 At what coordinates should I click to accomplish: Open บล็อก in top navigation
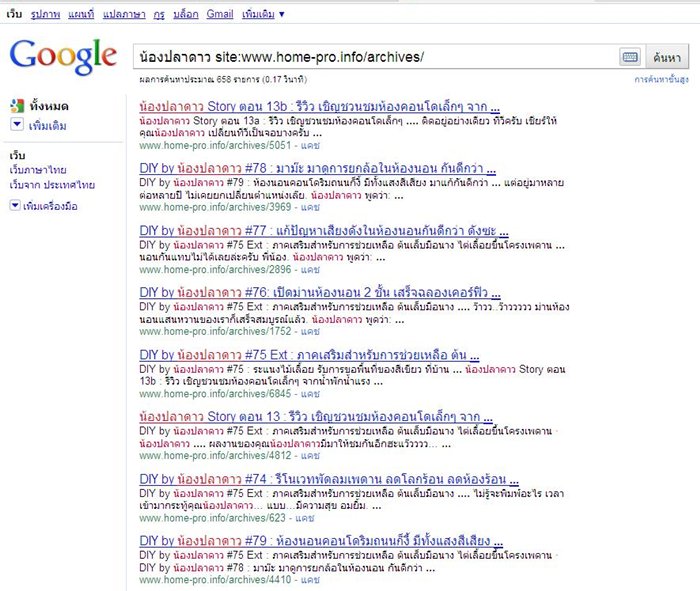click(186, 14)
